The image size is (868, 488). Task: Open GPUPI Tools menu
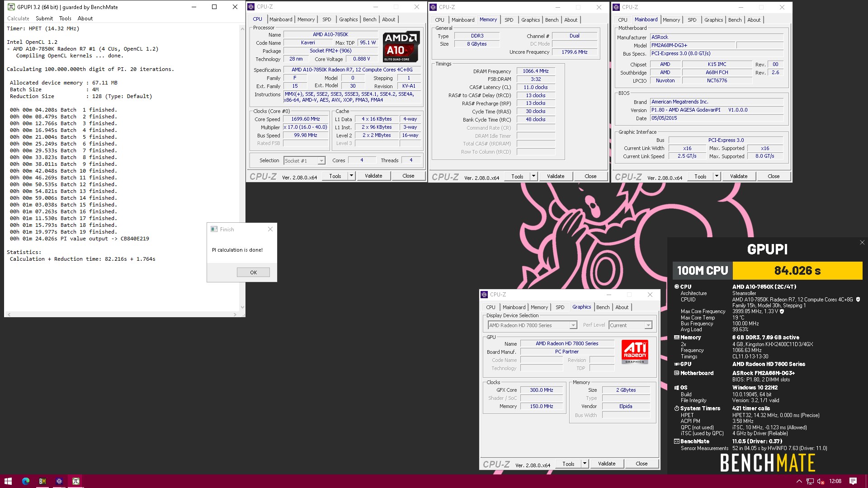click(x=65, y=19)
